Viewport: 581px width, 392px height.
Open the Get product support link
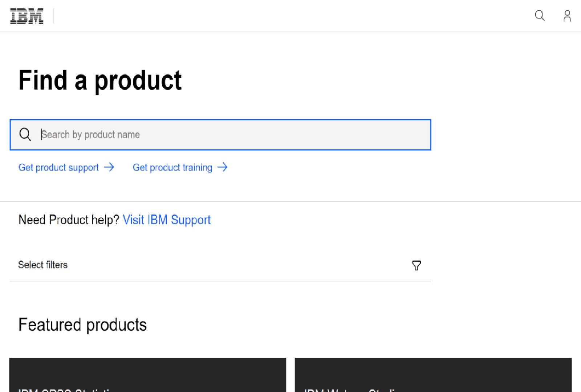[x=58, y=167]
